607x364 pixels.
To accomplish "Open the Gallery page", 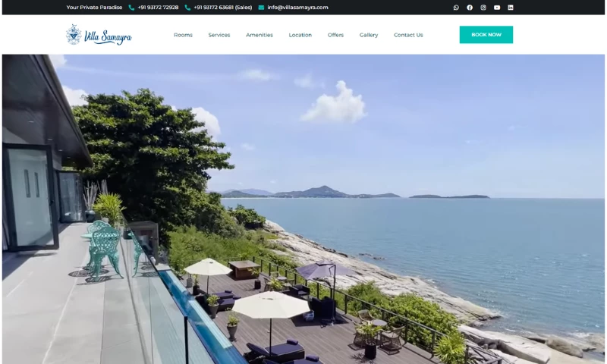I will [x=369, y=35].
